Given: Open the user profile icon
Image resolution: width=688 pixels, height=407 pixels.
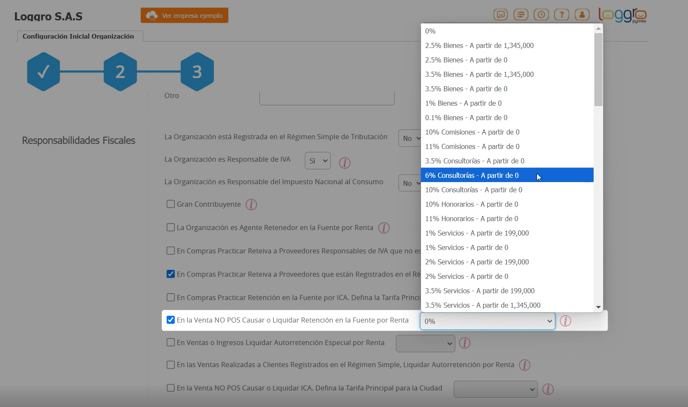Looking at the screenshot, I should coord(582,15).
